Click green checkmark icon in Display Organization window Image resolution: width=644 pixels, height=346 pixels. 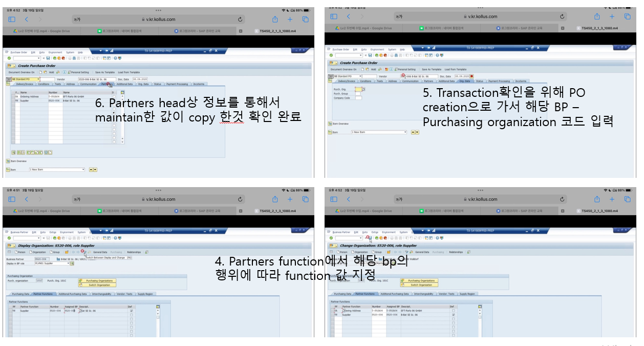[9, 238]
